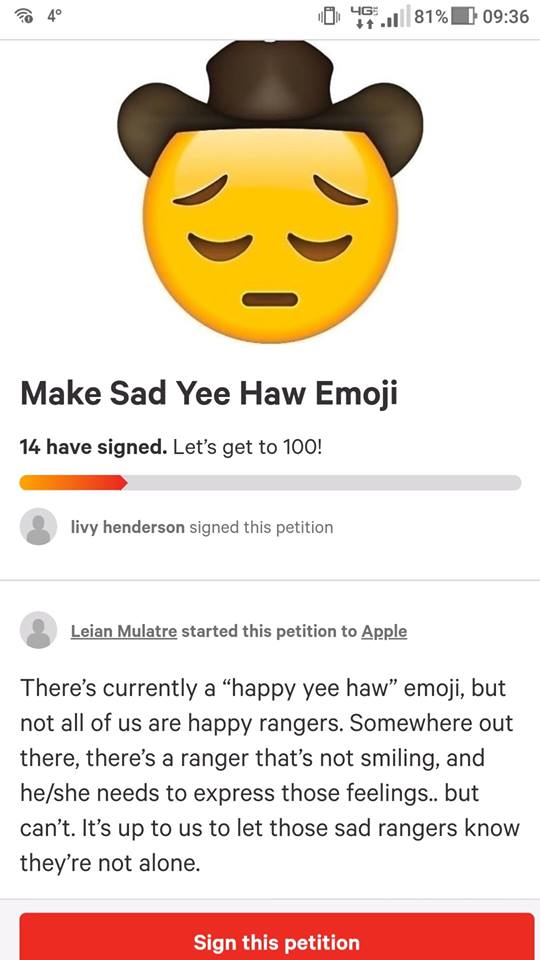This screenshot has width=540, height=960.
Task: Tap the 14 have signed counter text
Action: pos(93,448)
